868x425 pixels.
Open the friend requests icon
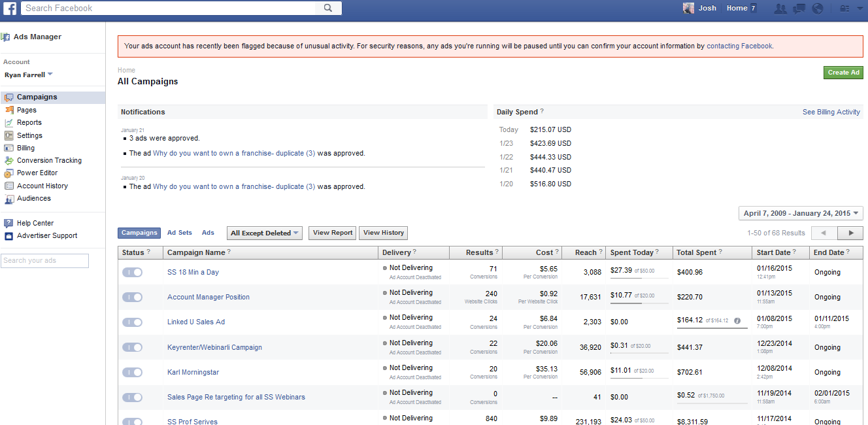pos(780,8)
